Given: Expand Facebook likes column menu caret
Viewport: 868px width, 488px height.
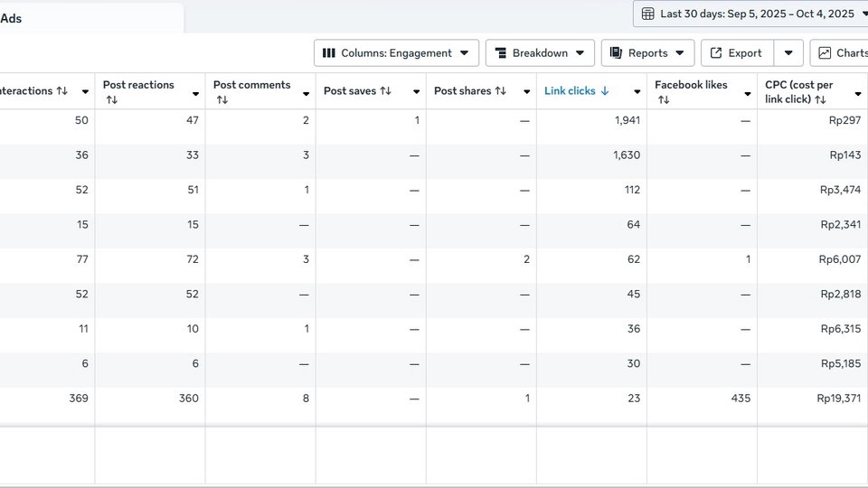Looking at the screenshot, I should [747, 94].
